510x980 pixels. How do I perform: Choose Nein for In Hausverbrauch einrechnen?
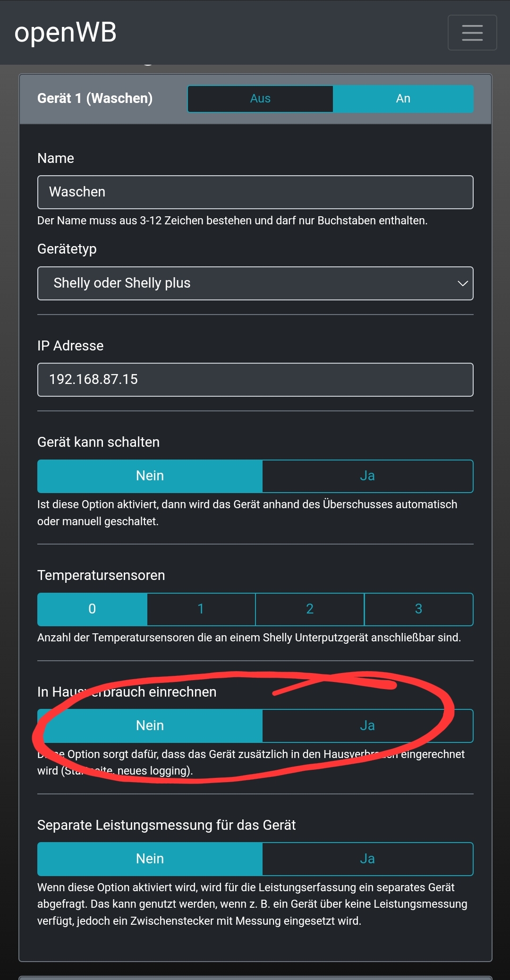pos(150,726)
